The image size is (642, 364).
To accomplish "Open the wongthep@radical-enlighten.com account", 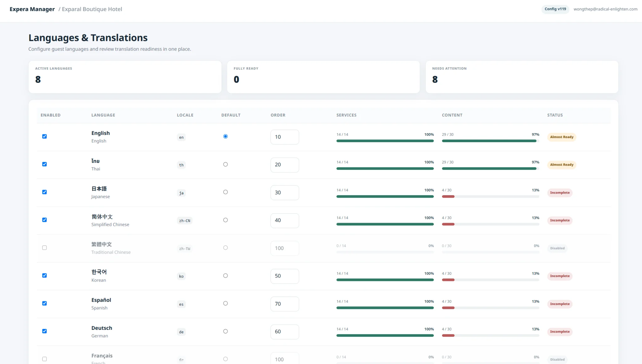I will tap(605, 9).
